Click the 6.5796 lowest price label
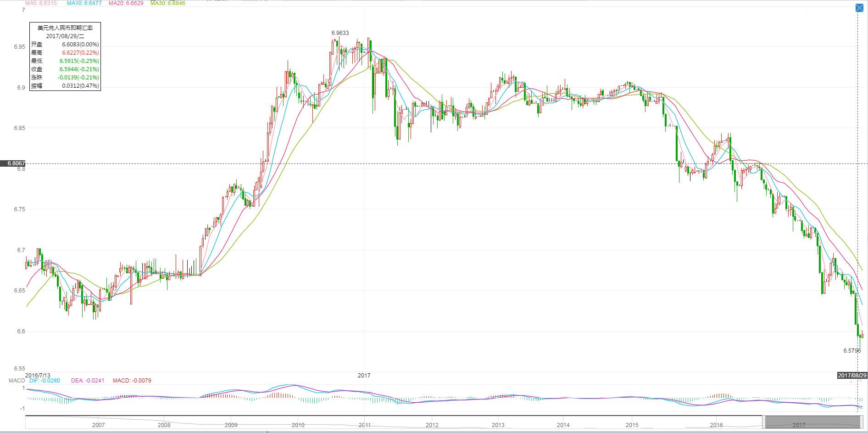868x433 pixels. 852,351
